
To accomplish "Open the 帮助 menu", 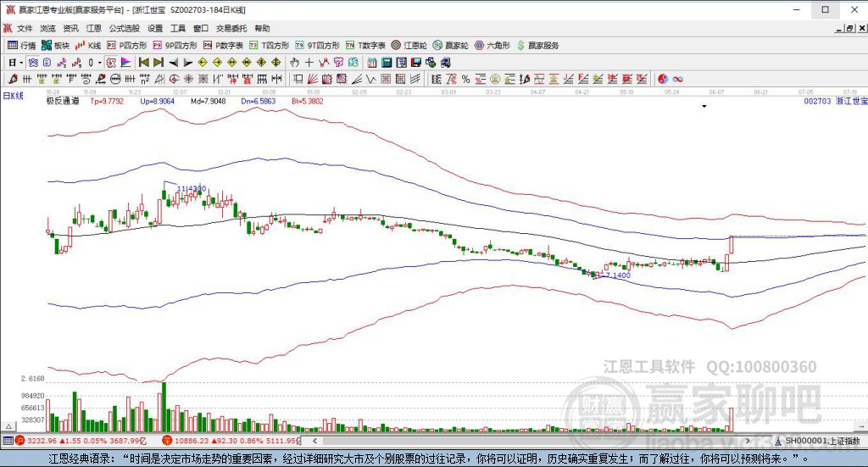I will pyautogui.click(x=263, y=28).
